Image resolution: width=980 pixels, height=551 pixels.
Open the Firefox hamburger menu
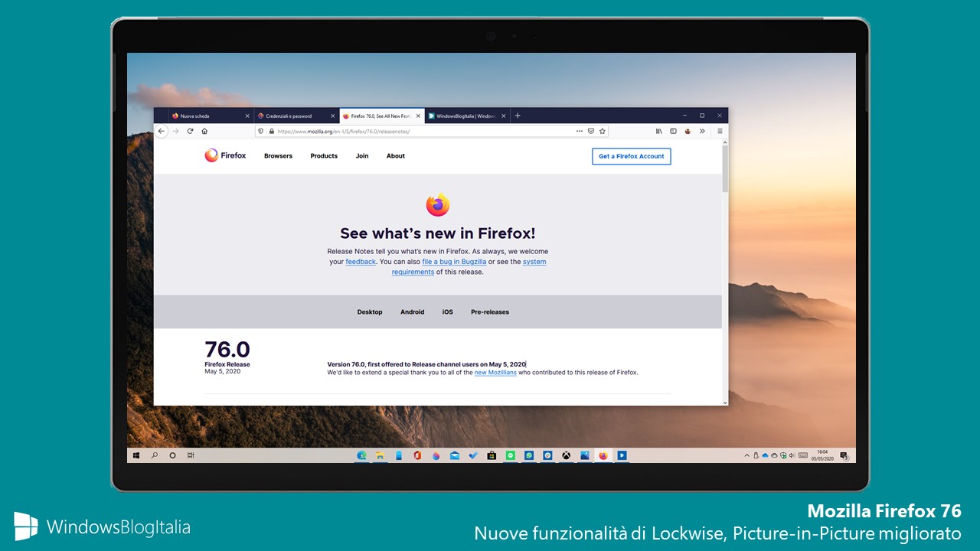tap(720, 131)
